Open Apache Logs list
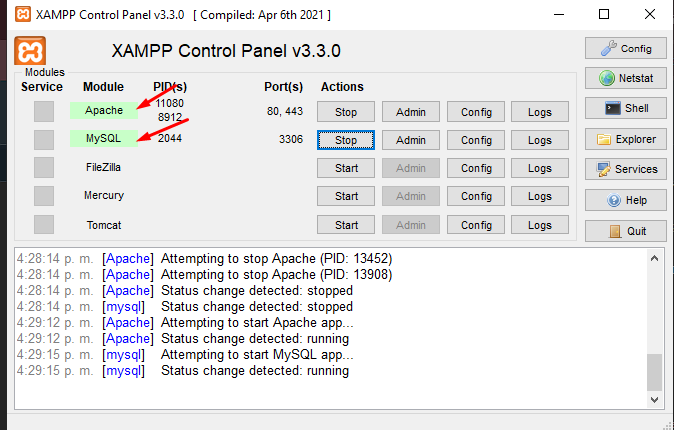 [x=540, y=112]
